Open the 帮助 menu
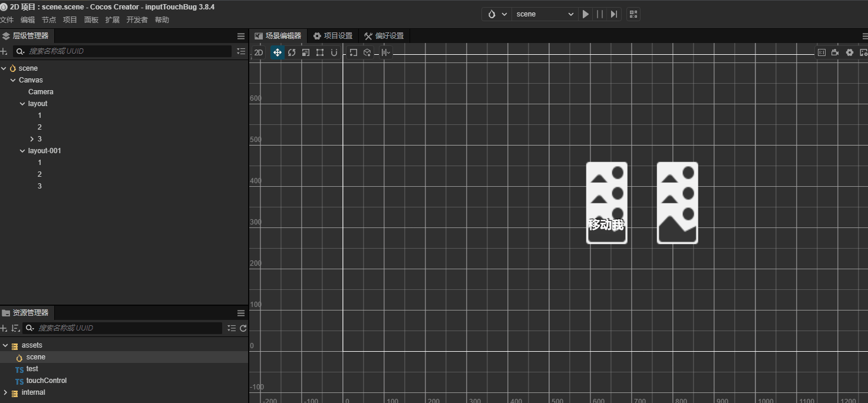Screen dimensions: 868x403 (x=162, y=20)
